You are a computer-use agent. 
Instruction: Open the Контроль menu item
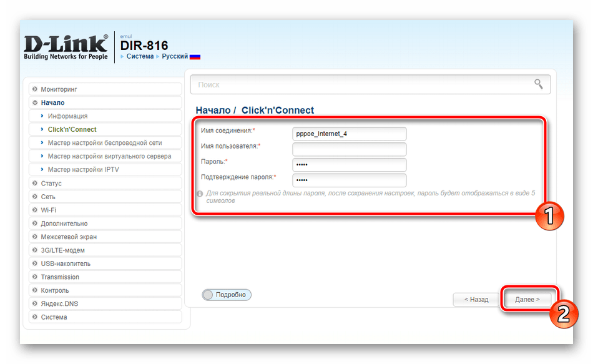tap(105, 290)
